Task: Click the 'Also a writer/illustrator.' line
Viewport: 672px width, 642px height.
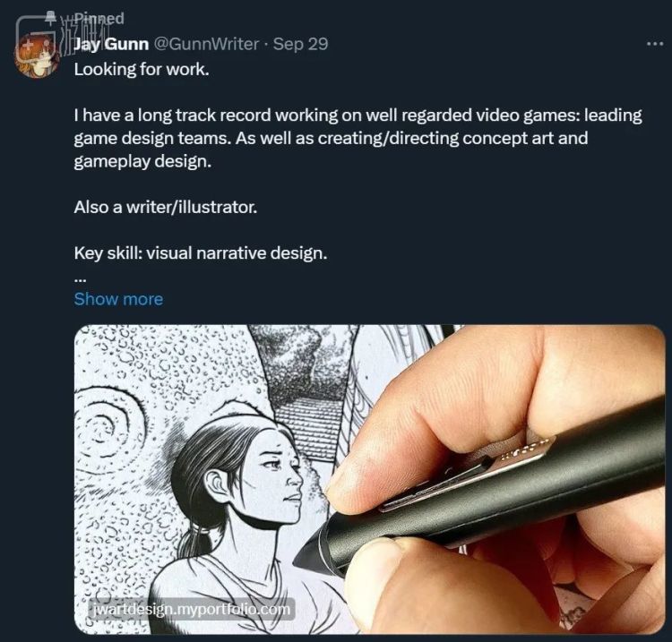Action: pyautogui.click(x=166, y=208)
